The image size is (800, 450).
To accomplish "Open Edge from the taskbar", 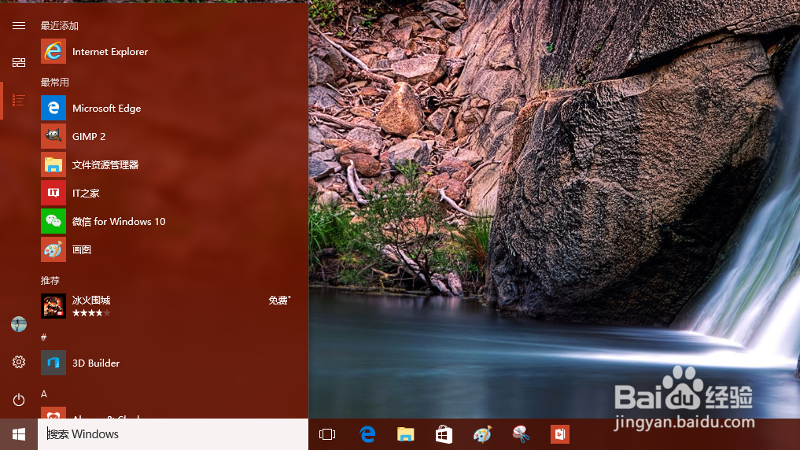I will pyautogui.click(x=367, y=434).
